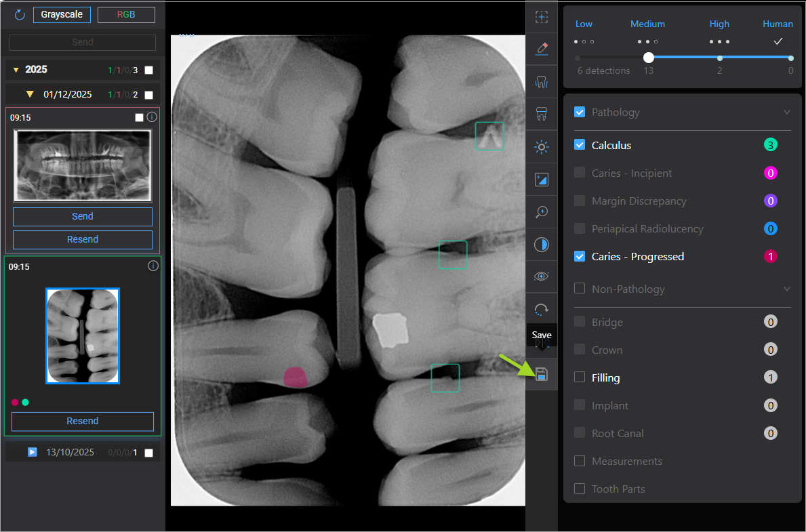Uncheck the Calculus checkbox

point(580,145)
